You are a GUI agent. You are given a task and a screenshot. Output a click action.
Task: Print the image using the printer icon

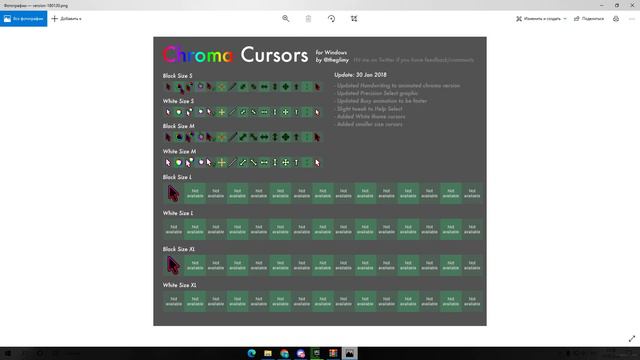pos(616,19)
